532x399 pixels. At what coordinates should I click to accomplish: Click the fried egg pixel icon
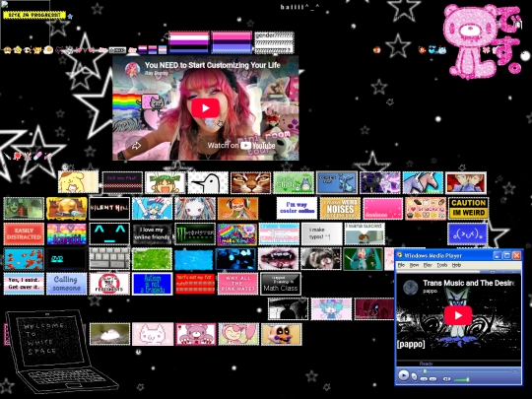[48, 50]
